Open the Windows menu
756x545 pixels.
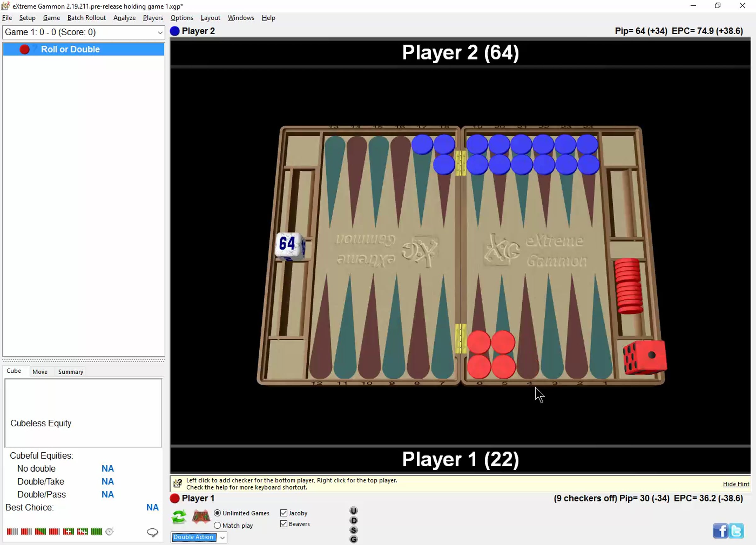241,18
